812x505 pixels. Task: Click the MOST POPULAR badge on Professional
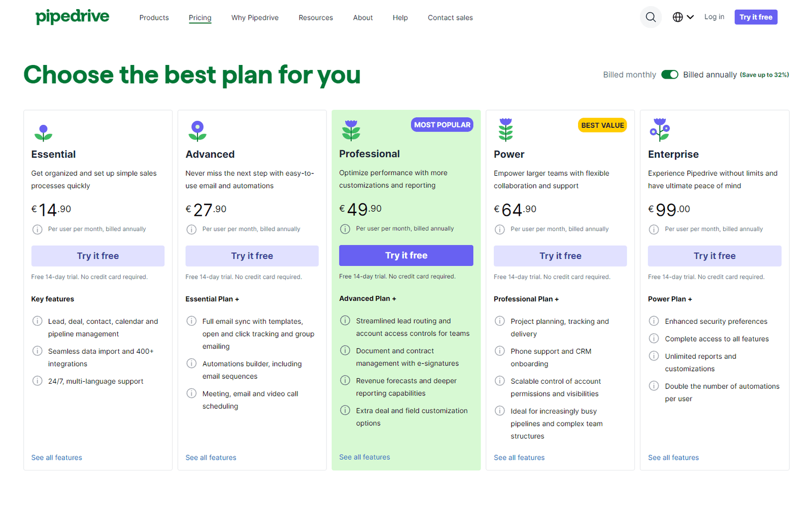pos(442,124)
